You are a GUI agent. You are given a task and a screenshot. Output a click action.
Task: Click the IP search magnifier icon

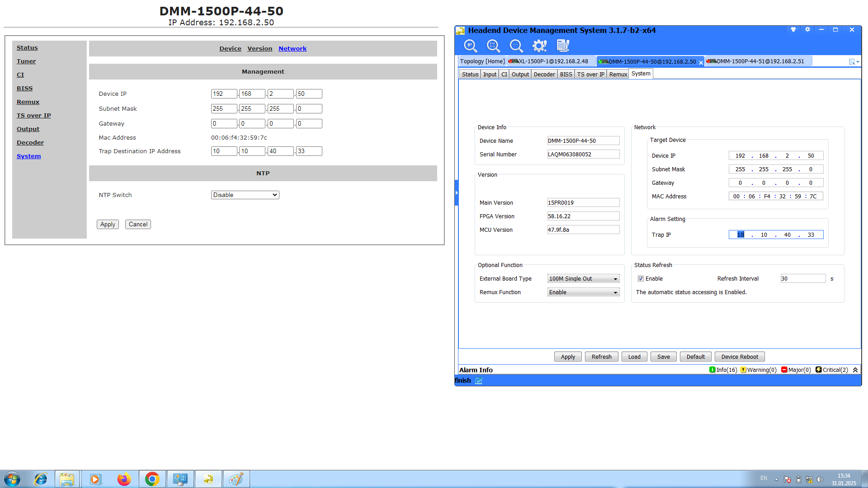click(470, 46)
